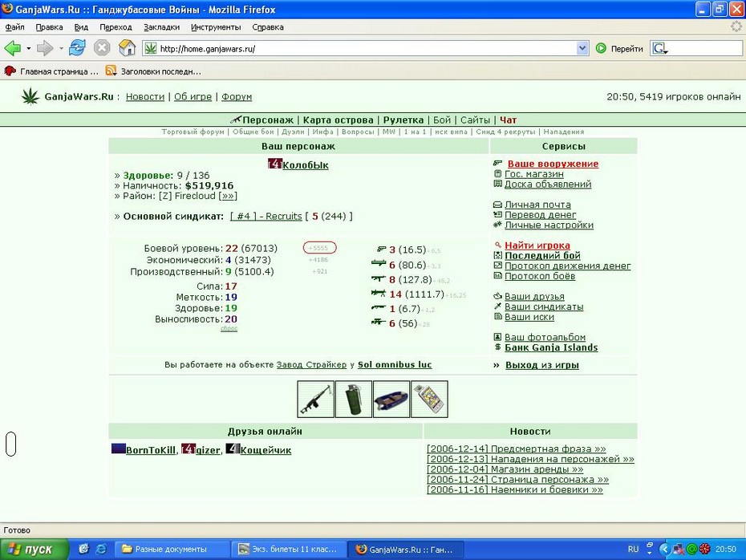Click the weapon skill icon beside 6 (80.6)

coord(379,263)
